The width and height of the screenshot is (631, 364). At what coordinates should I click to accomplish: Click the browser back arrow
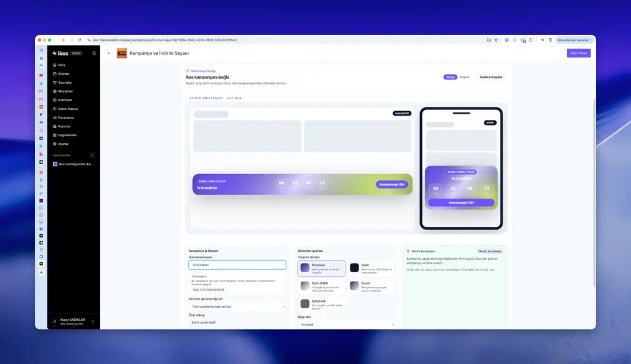(x=64, y=40)
